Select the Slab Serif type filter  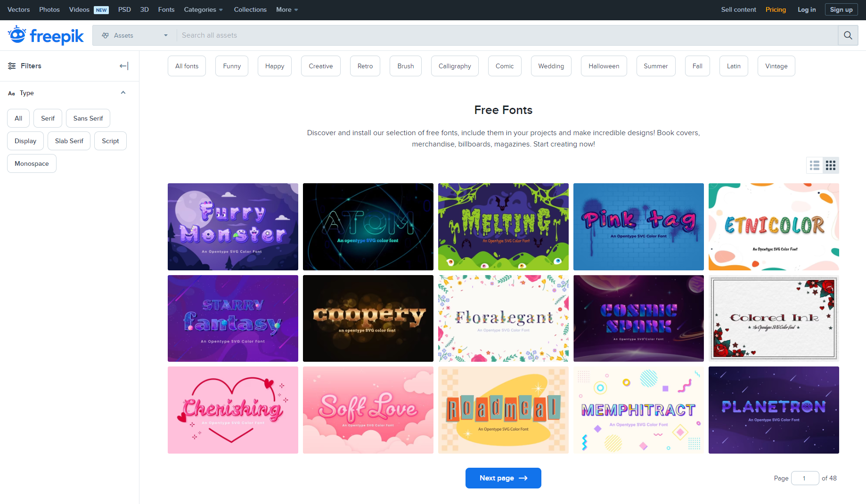tap(69, 141)
